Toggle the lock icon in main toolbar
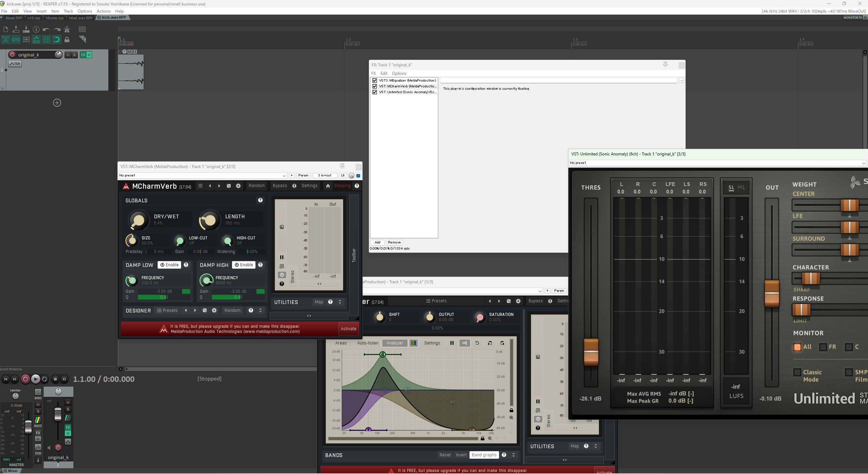 coord(67,40)
